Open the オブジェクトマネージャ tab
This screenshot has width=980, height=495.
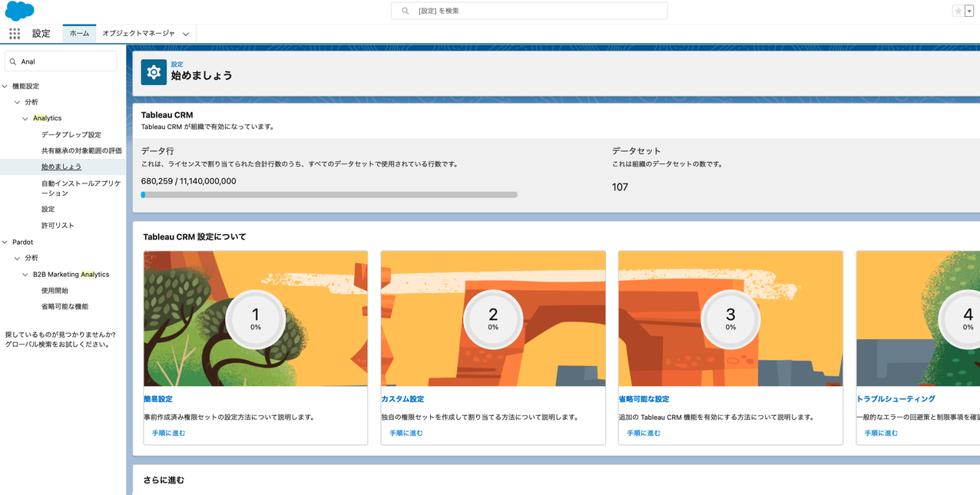point(138,34)
